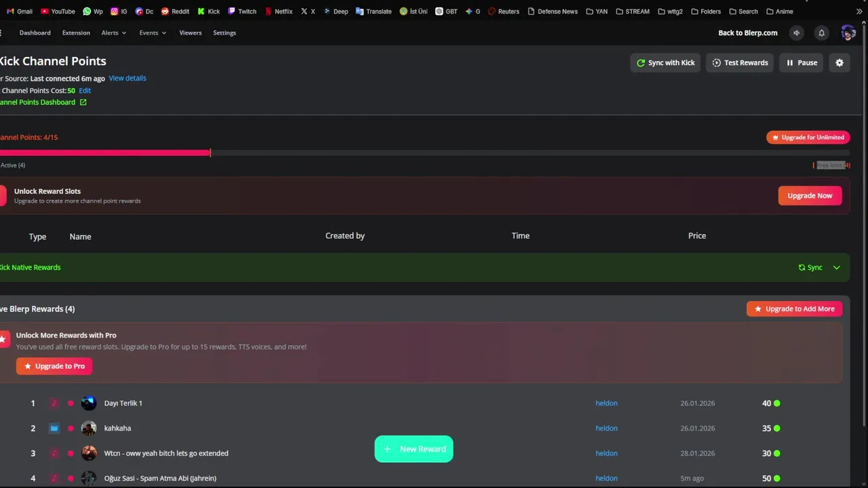
Task: Open the Netflix bookmark
Action: click(279, 11)
